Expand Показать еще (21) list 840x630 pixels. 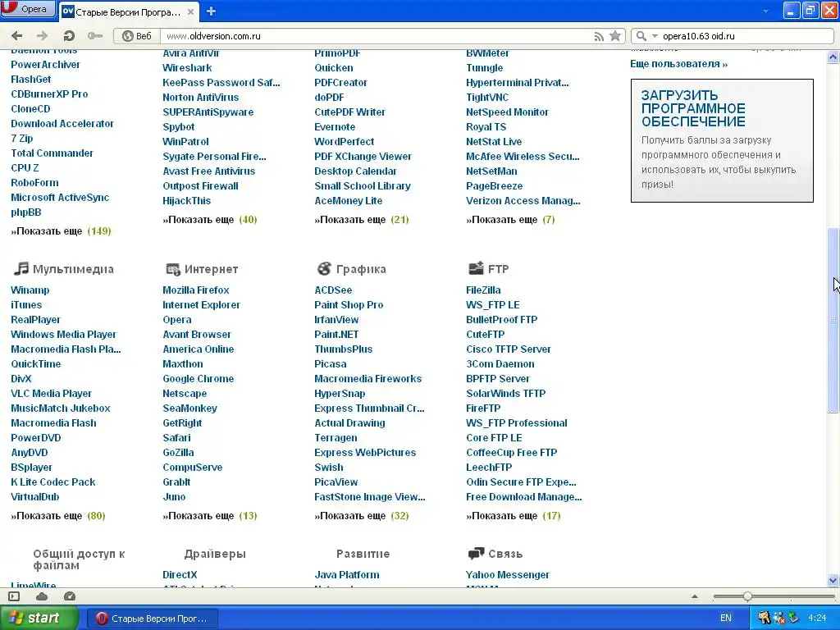pyautogui.click(x=362, y=220)
